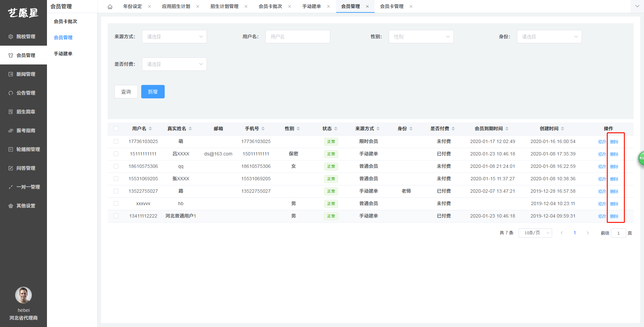
Task: Switch to 年份设定 tab
Action: tap(132, 6)
